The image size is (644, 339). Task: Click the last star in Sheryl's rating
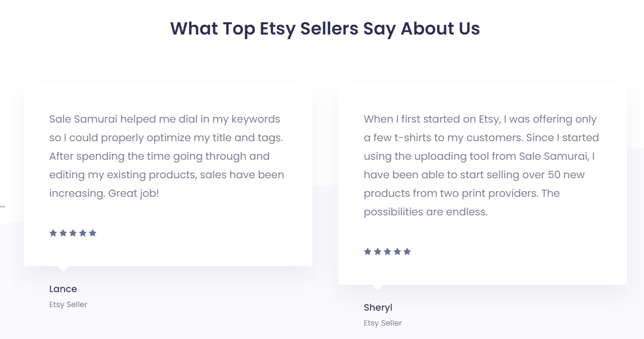407,251
